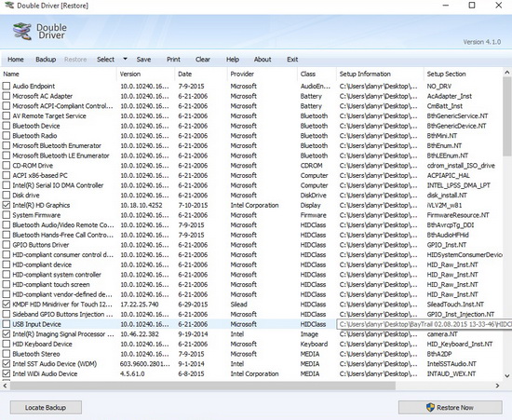The height and width of the screenshot is (420, 512).
Task: Click the cdrom_install_ISO_drive setup section
Action: click(x=461, y=166)
